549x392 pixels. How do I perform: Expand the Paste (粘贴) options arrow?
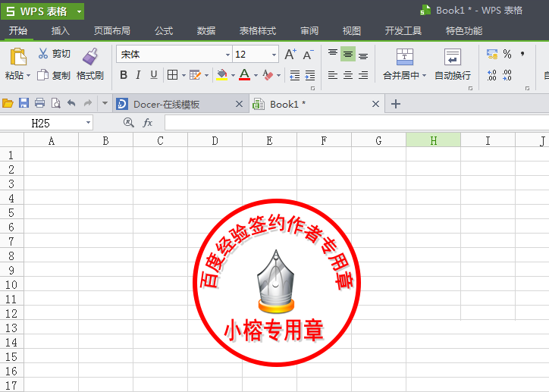pyautogui.click(x=28, y=76)
